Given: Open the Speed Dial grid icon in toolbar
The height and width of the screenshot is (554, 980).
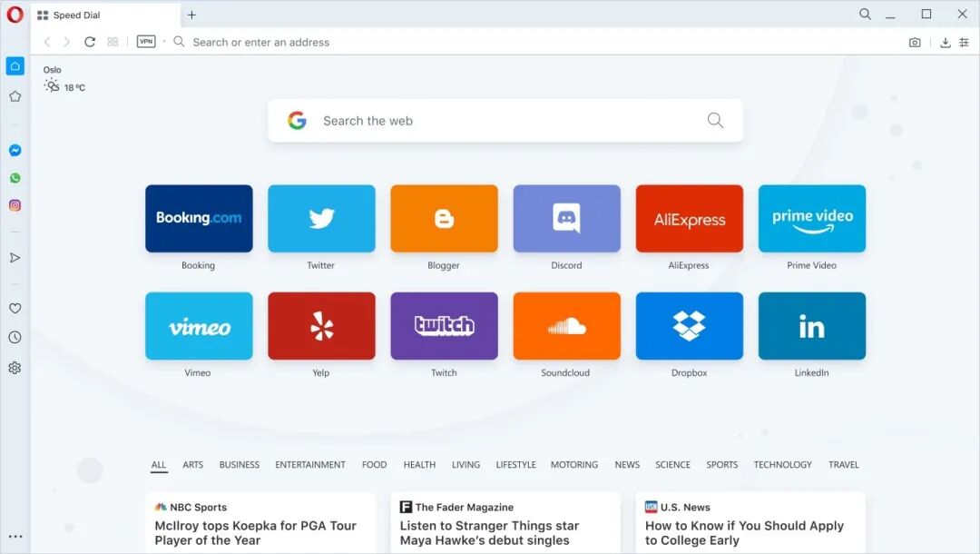Looking at the screenshot, I should tap(113, 42).
